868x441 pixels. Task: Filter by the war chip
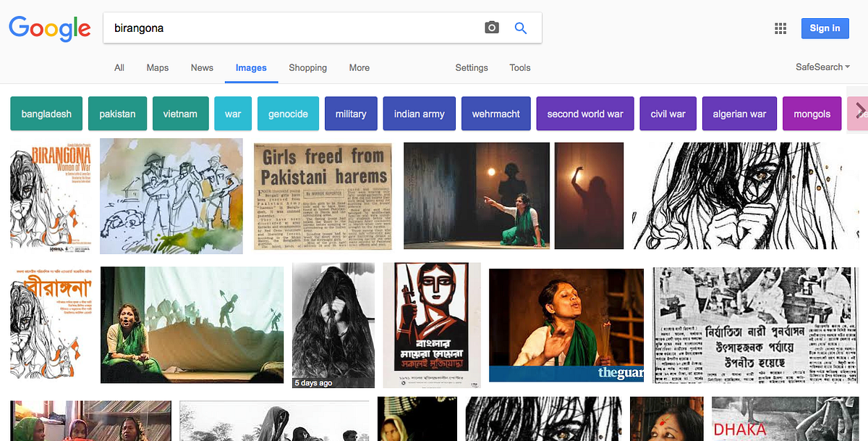233,114
